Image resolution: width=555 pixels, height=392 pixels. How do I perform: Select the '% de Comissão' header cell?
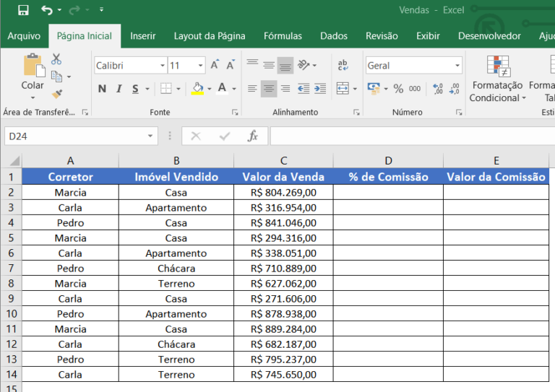(x=388, y=177)
